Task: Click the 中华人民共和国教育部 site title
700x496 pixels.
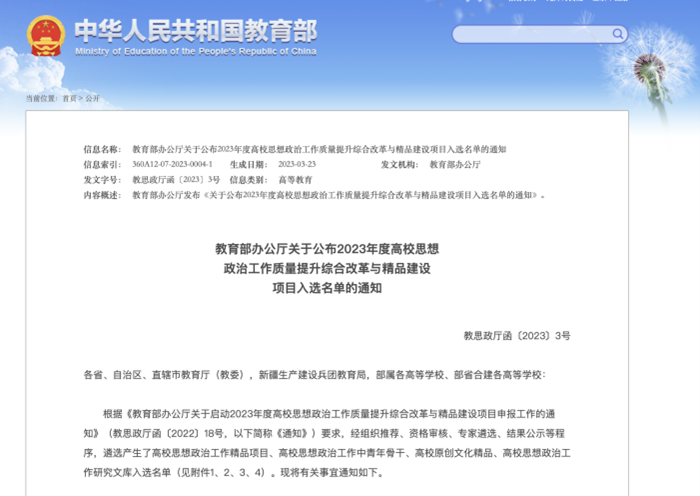Action: (x=196, y=31)
